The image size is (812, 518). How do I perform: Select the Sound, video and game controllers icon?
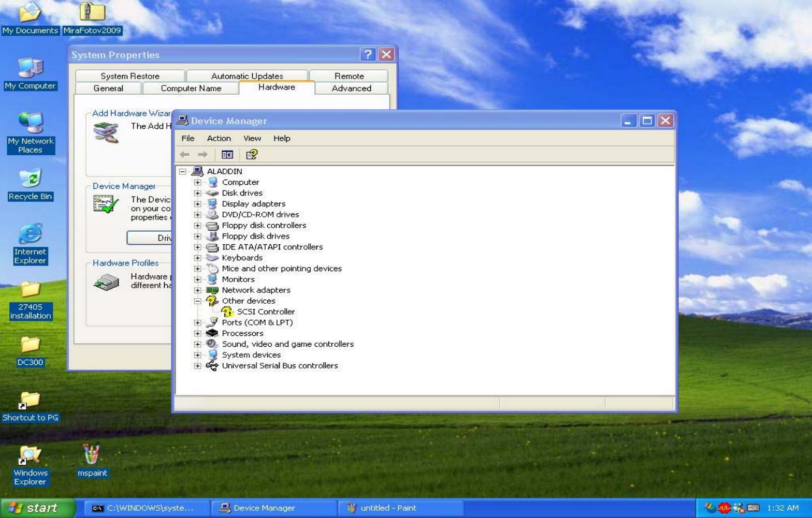point(212,344)
